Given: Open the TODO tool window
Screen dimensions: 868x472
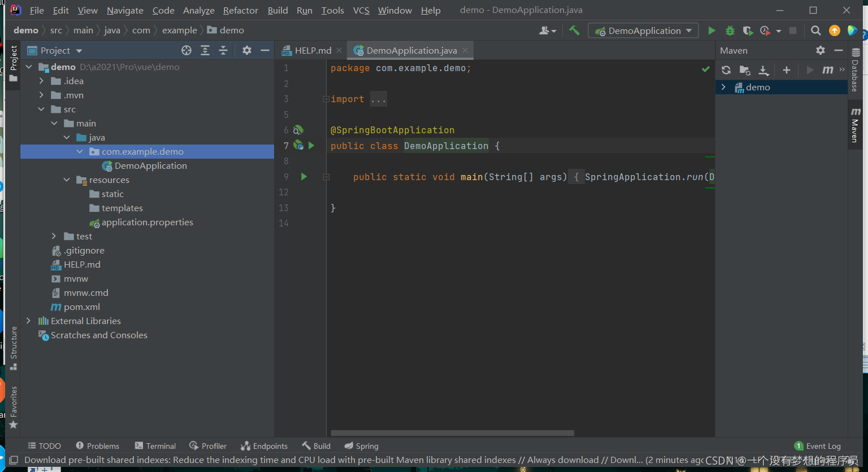Looking at the screenshot, I should coord(44,446).
